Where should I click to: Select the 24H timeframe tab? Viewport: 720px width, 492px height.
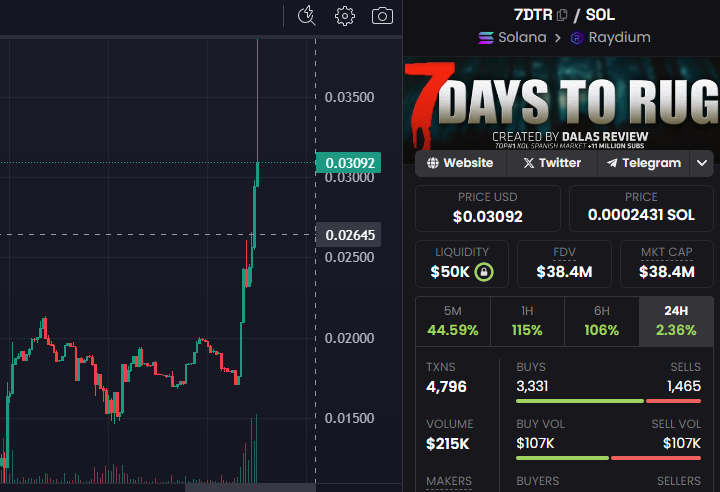676,321
